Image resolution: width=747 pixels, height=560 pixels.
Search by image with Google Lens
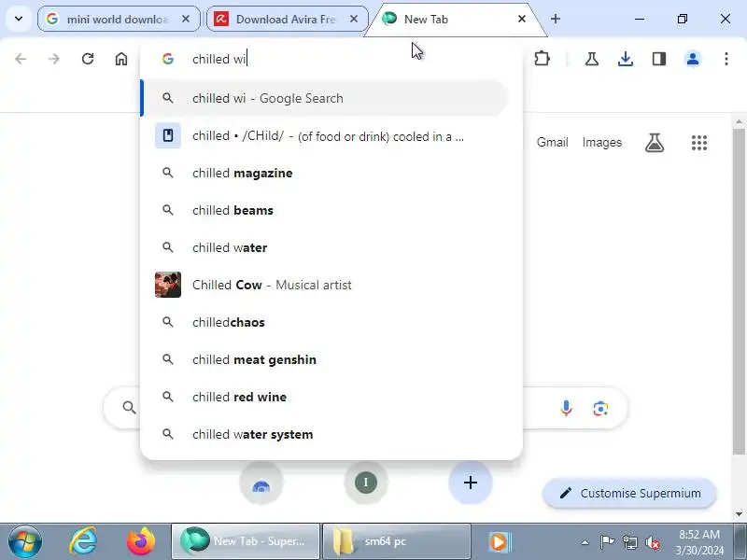click(x=600, y=409)
